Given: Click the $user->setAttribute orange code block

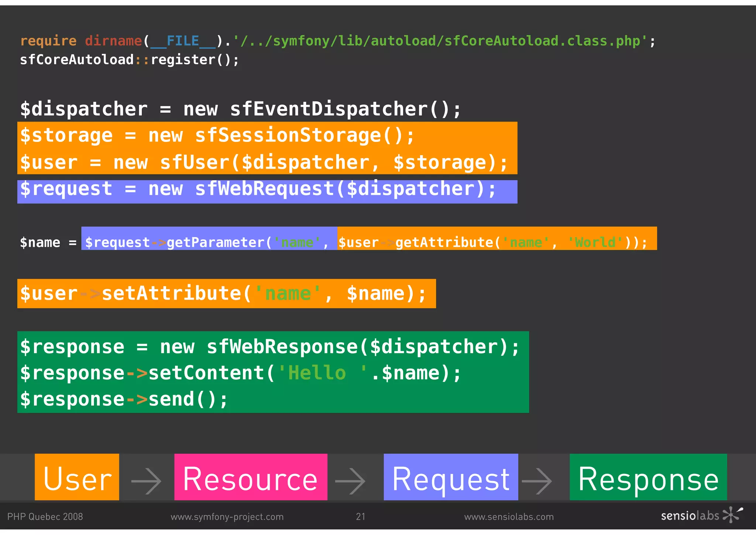Looking at the screenshot, I should click(226, 293).
